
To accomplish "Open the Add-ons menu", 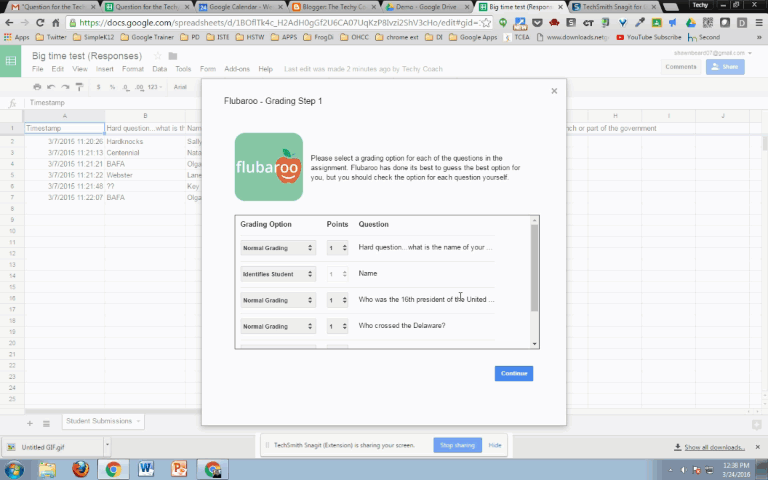I will point(237,69).
